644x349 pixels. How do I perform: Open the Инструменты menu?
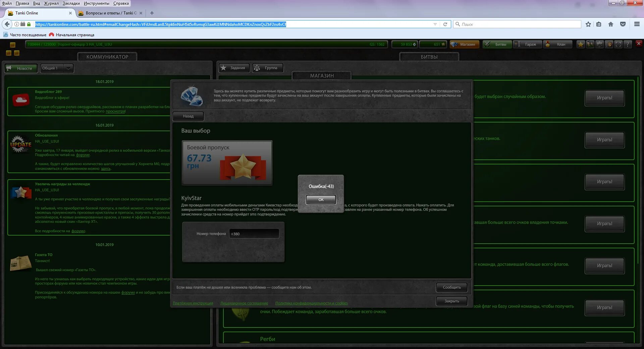coord(97,3)
